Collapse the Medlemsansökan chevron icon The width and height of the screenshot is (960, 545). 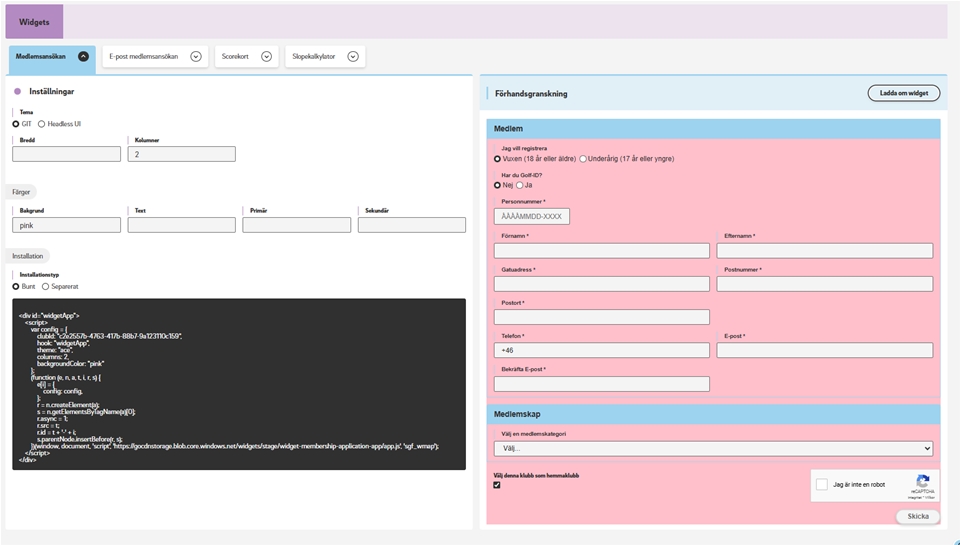coord(83,57)
